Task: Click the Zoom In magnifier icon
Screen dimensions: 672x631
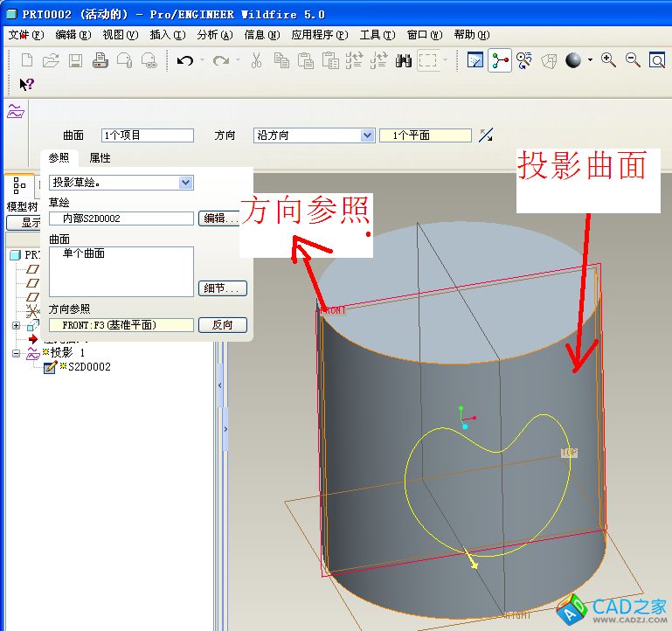Action: pyautogui.click(x=608, y=60)
